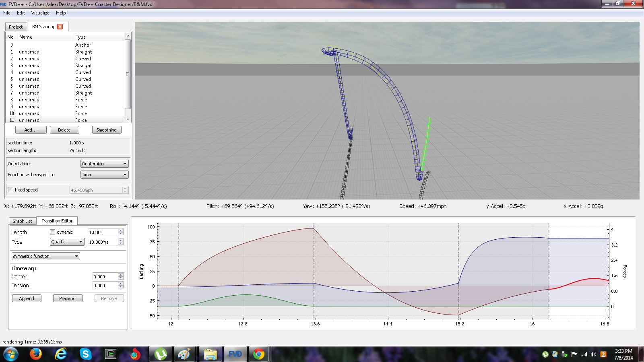The height and width of the screenshot is (362, 644).
Task: Close the BM Standup tab
Action: [x=60, y=27]
